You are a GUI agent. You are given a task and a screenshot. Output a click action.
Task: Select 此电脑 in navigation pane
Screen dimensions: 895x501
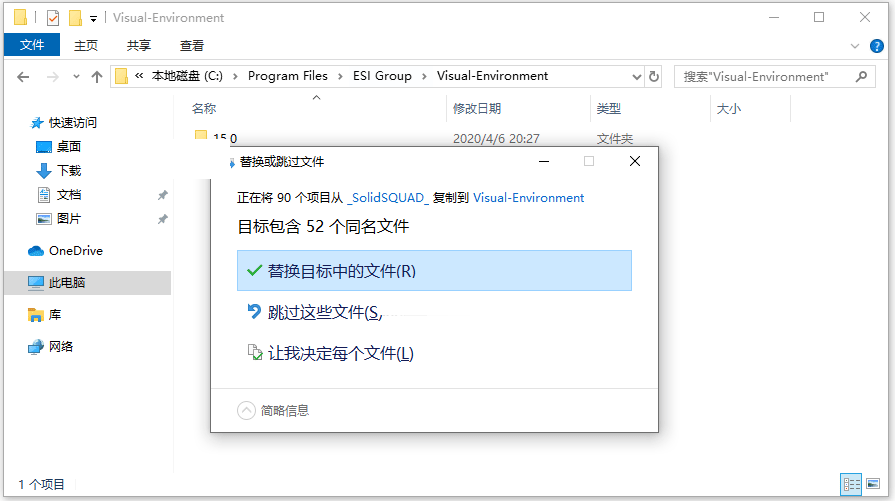pyautogui.click(x=67, y=283)
